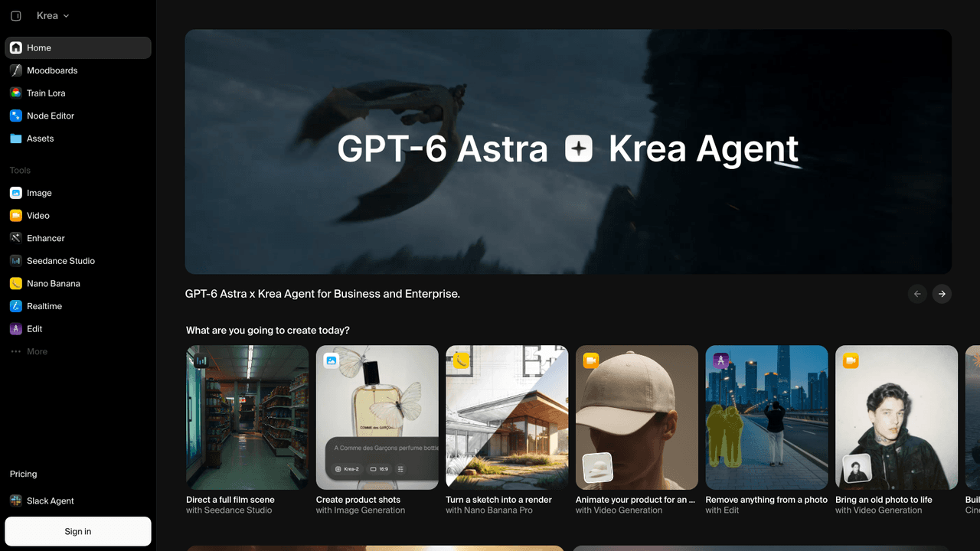Viewport: 980px width, 551px height.
Task: Open the grocery store film scene thumbnail
Action: (247, 417)
